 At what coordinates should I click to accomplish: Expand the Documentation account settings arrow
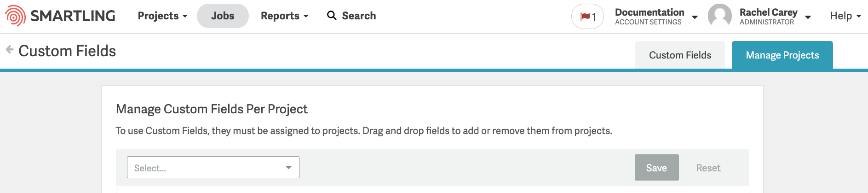coord(695,18)
